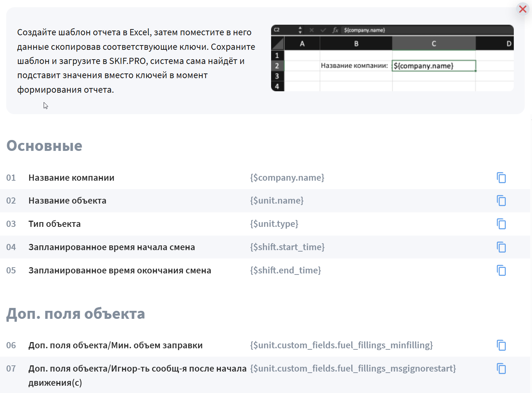Click the {$company.name} key text

(287, 178)
